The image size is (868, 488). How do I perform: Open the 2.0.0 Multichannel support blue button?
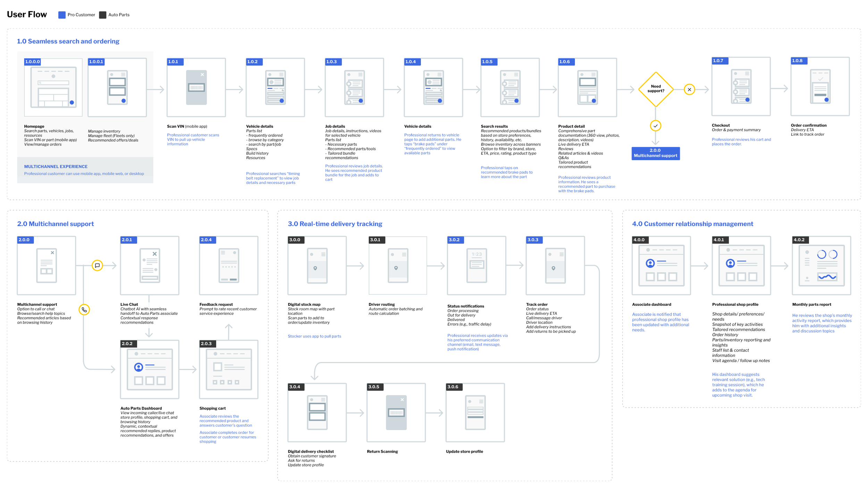click(x=656, y=153)
